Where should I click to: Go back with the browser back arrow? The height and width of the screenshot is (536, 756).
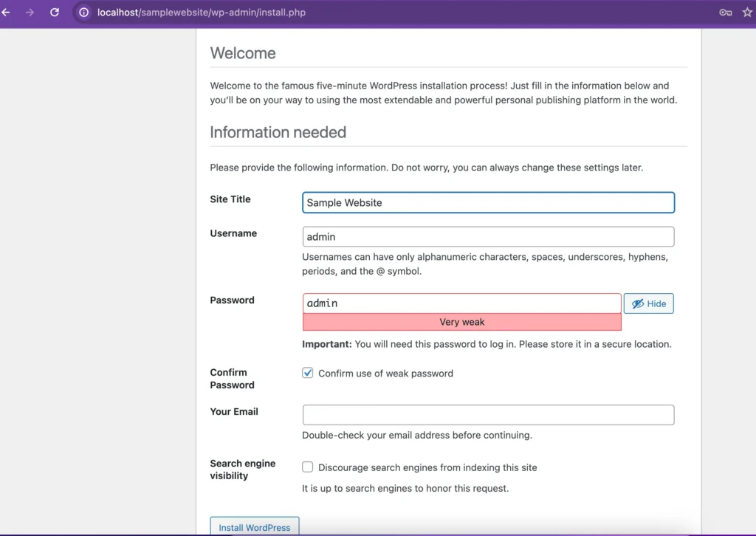pos(6,13)
